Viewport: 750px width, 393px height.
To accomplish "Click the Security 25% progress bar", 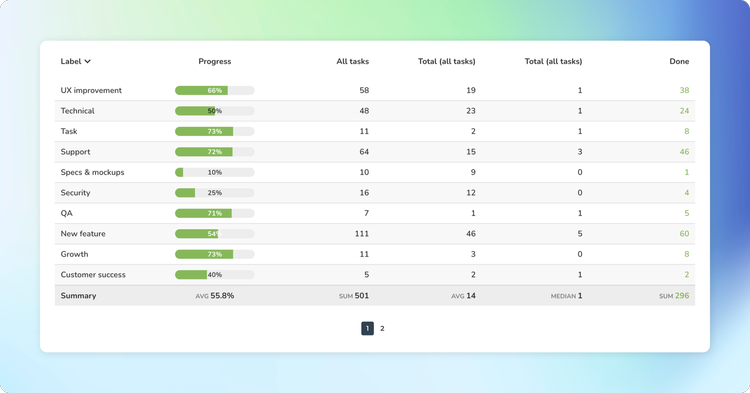I will tap(215, 193).
